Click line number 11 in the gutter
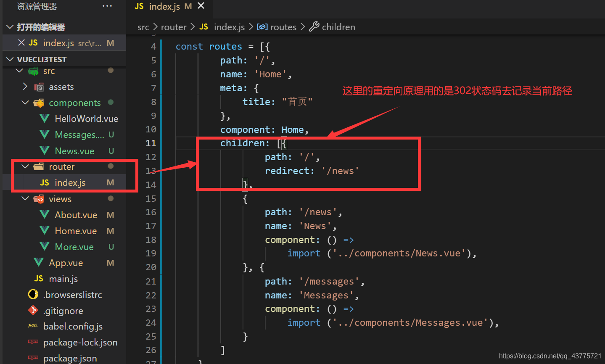Viewport: 605px width, 364px height. tap(151, 143)
